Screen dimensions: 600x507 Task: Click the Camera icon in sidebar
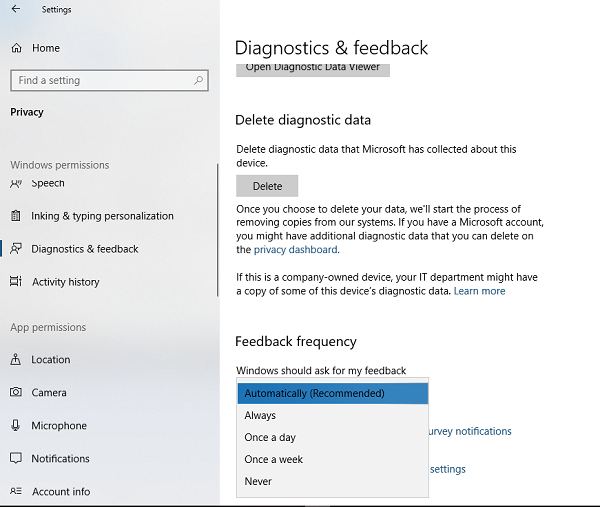(16, 393)
